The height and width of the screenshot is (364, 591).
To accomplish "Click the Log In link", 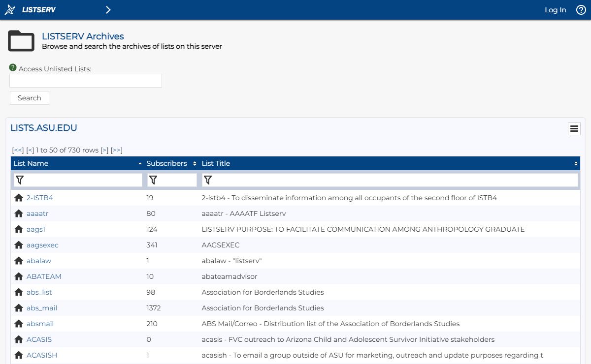I will [556, 10].
